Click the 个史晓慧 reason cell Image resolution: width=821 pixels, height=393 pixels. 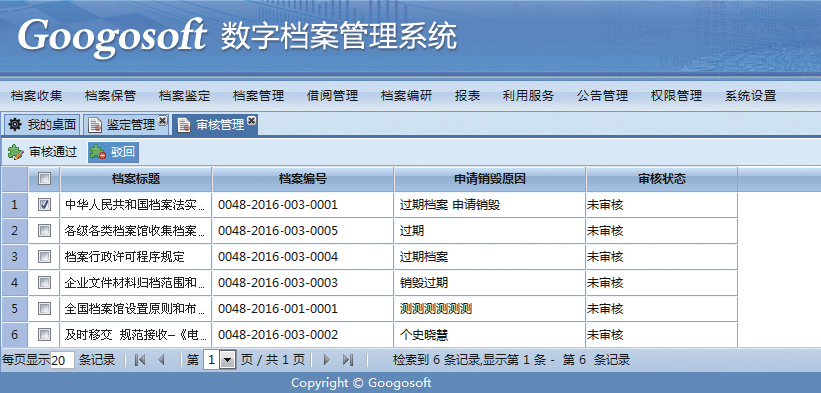(x=490, y=334)
